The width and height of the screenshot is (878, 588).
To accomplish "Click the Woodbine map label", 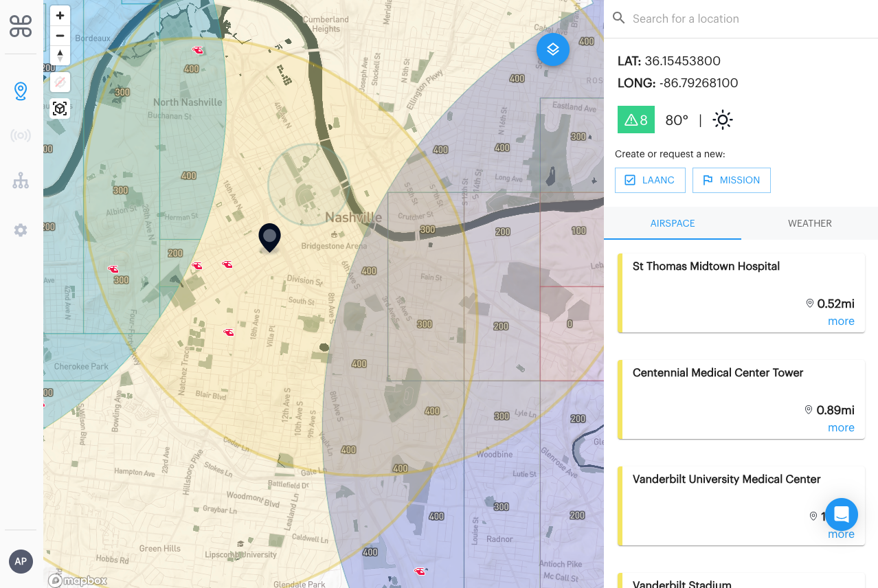I will 495,454.
